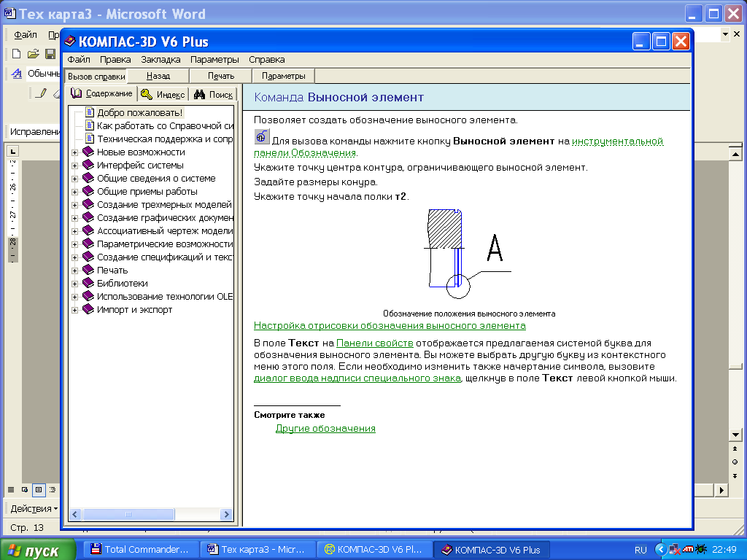The width and height of the screenshot is (747, 560).
Task: Open the Файл menu in Word window
Action: (26, 35)
